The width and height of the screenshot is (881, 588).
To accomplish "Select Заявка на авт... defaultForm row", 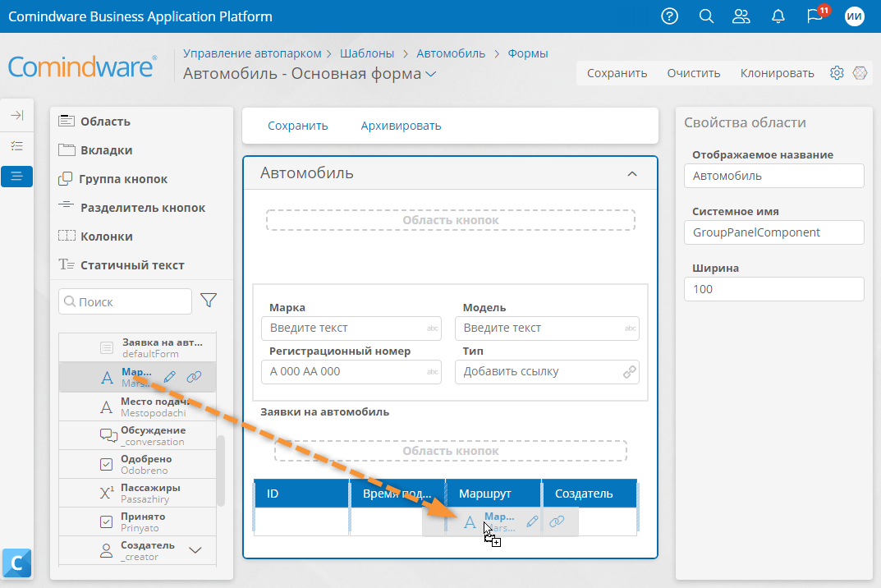I will tap(138, 347).
